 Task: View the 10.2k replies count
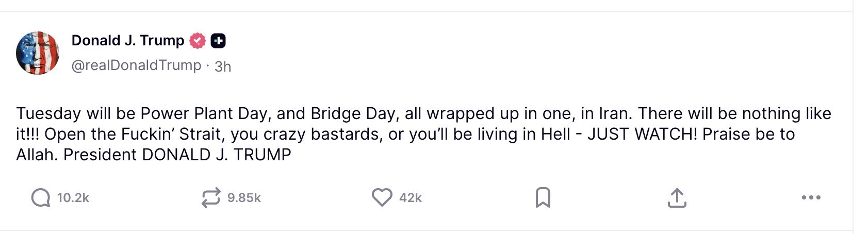(x=73, y=198)
